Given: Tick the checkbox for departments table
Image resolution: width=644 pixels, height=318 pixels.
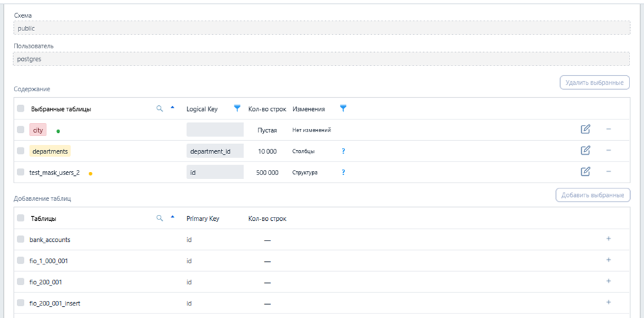Looking at the screenshot, I should pos(21,151).
